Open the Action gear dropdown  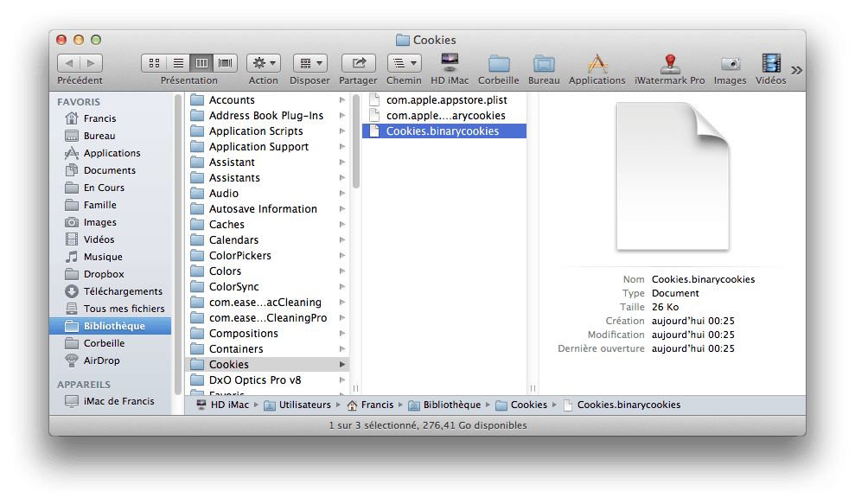click(x=264, y=63)
